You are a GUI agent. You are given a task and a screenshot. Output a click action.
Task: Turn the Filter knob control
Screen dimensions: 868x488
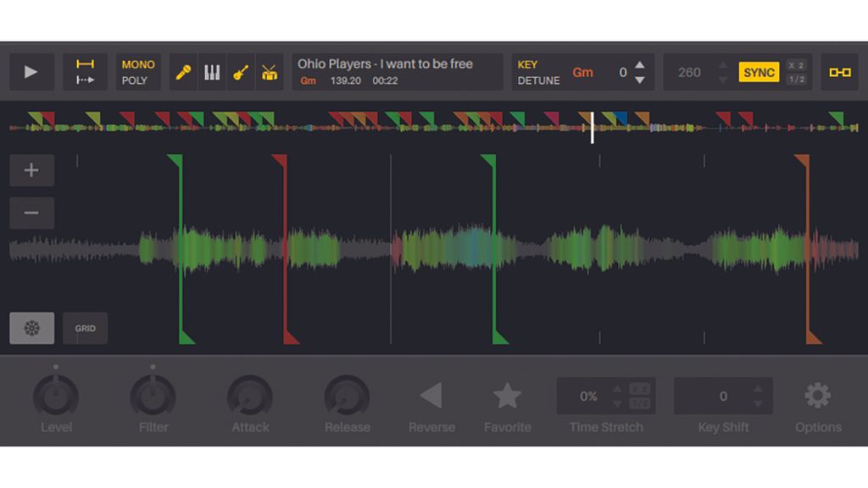click(153, 395)
